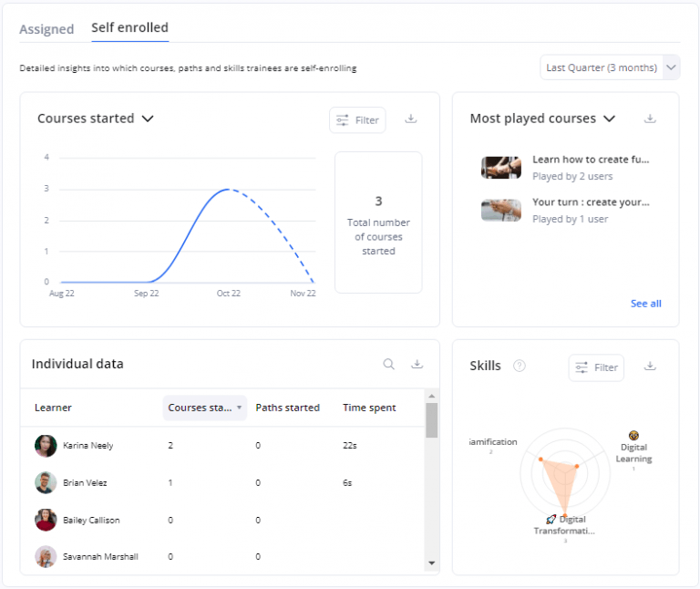
Task: Open the Learn how to create course thumbnail
Action: (501, 167)
